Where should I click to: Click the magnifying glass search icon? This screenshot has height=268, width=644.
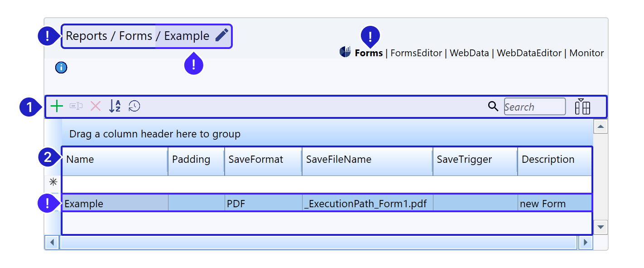point(493,107)
